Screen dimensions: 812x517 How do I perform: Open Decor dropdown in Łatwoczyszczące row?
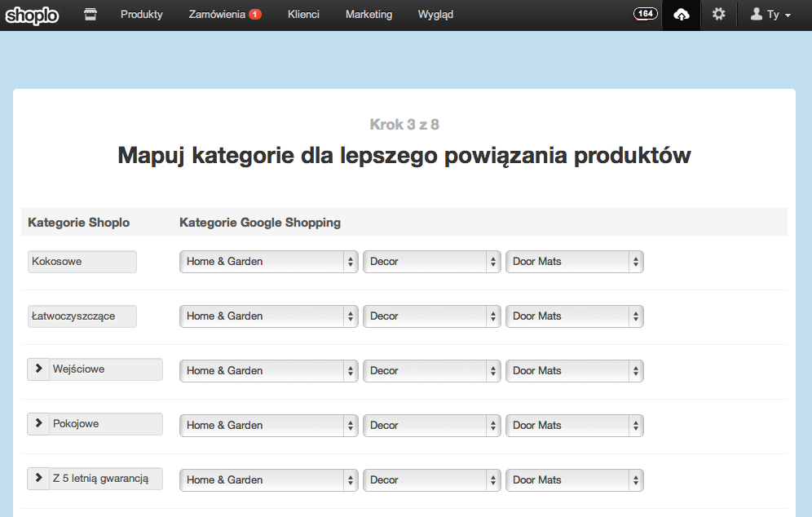(x=432, y=316)
